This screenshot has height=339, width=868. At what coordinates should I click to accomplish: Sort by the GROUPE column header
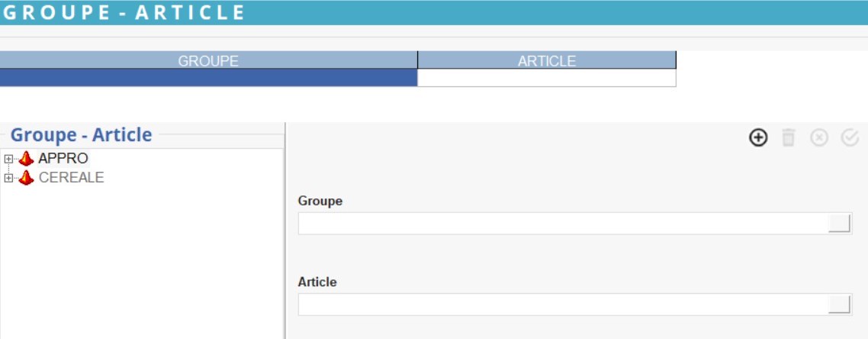[x=208, y=61]
